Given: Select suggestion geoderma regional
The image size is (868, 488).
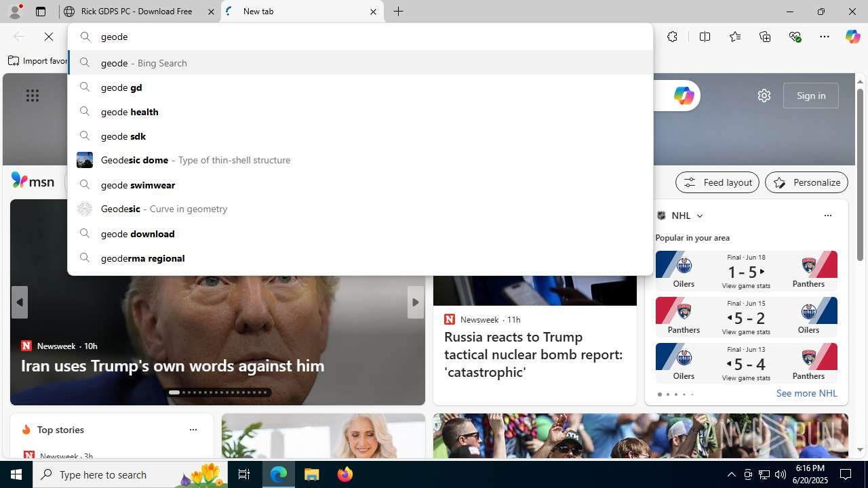Looking at the screenshot, I should click(360, 258).
